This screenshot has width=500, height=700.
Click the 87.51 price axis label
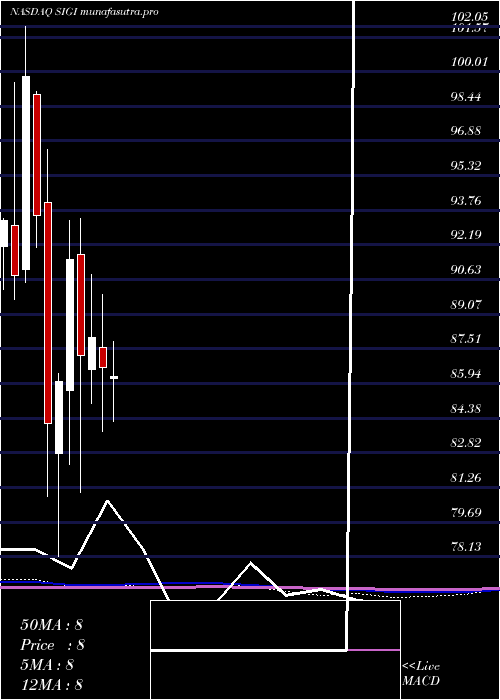click(466, 339)
